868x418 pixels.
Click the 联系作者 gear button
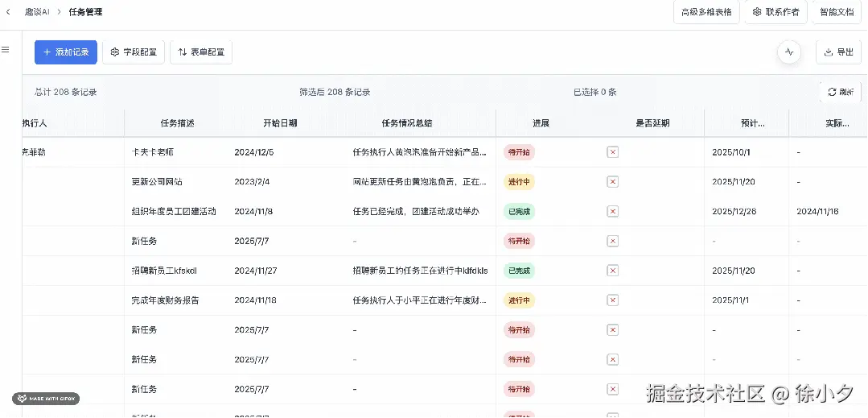click(x=775, y=12)
